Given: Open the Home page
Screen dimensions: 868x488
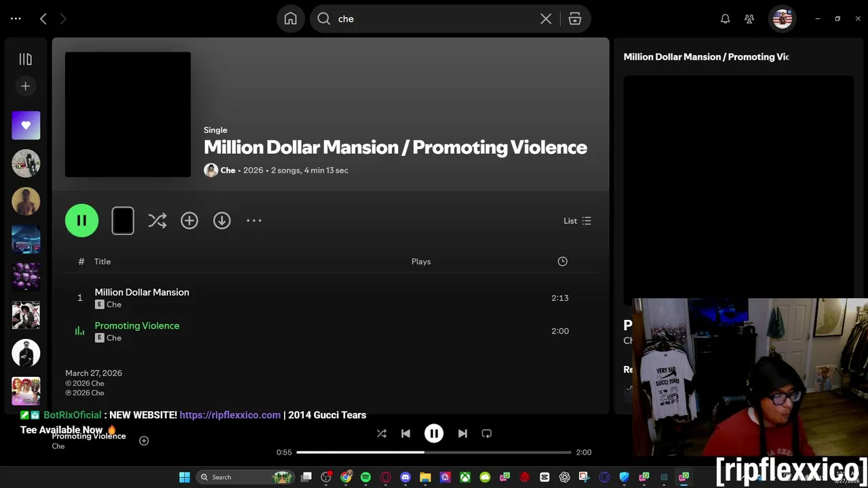Looking at the screenshot, I should pos(290,19).
